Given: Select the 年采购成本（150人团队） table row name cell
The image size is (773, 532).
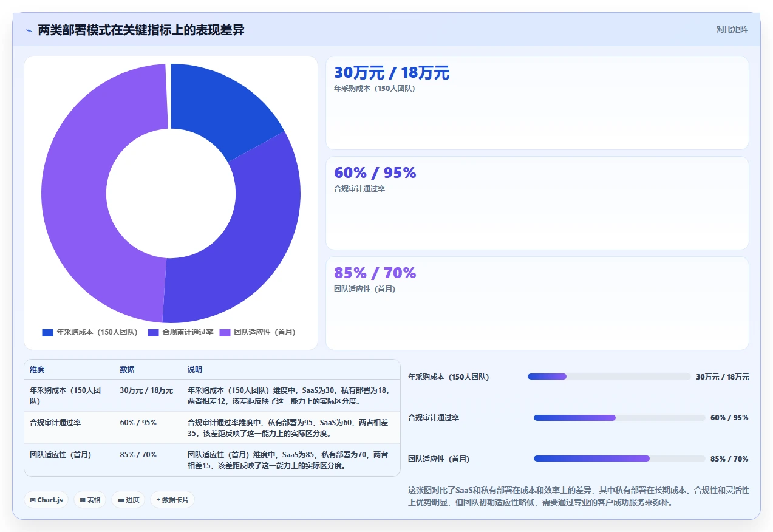Looking at the screenshot, I should tap(69, 395).
